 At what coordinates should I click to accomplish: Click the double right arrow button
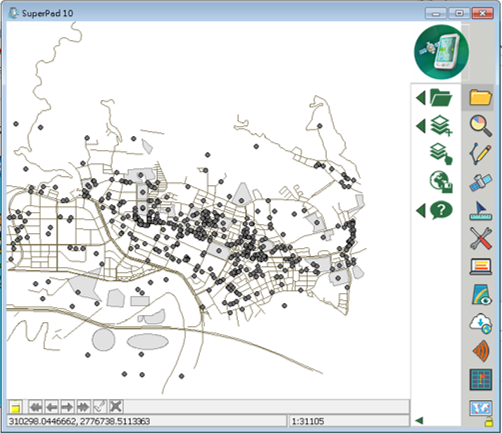[83, 407]
